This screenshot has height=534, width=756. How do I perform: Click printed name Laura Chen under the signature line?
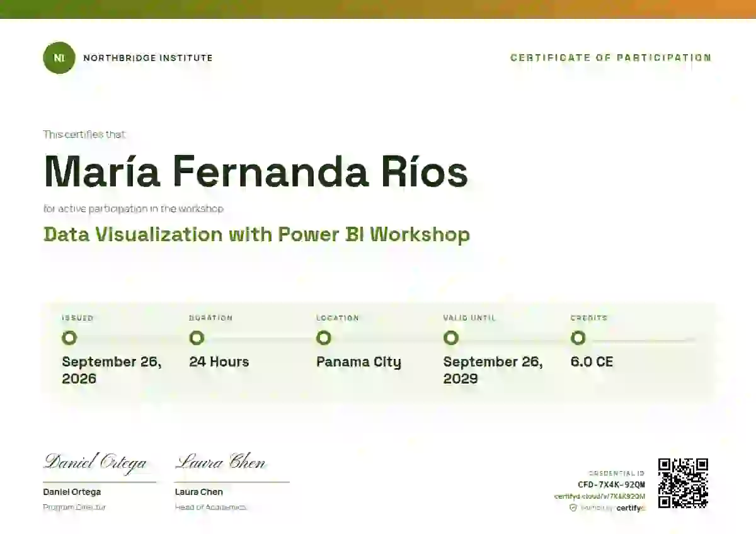199,492
